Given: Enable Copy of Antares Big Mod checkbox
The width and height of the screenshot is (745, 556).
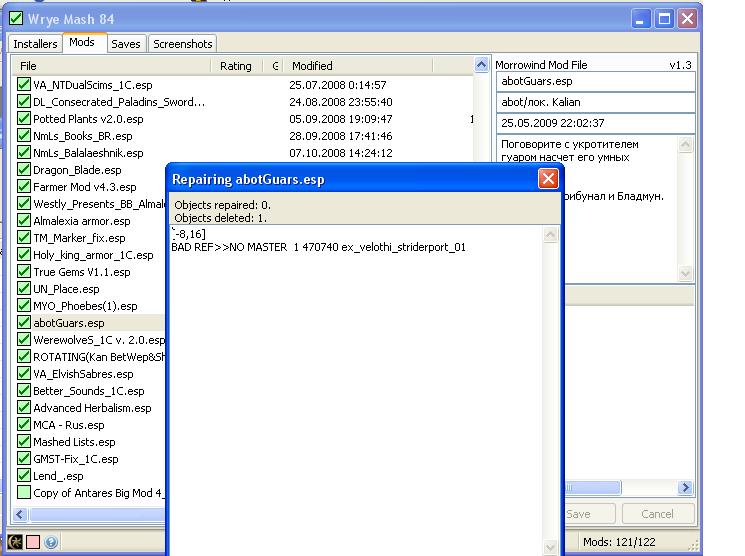Looking at the screenshot, I should tap(24, 493).
